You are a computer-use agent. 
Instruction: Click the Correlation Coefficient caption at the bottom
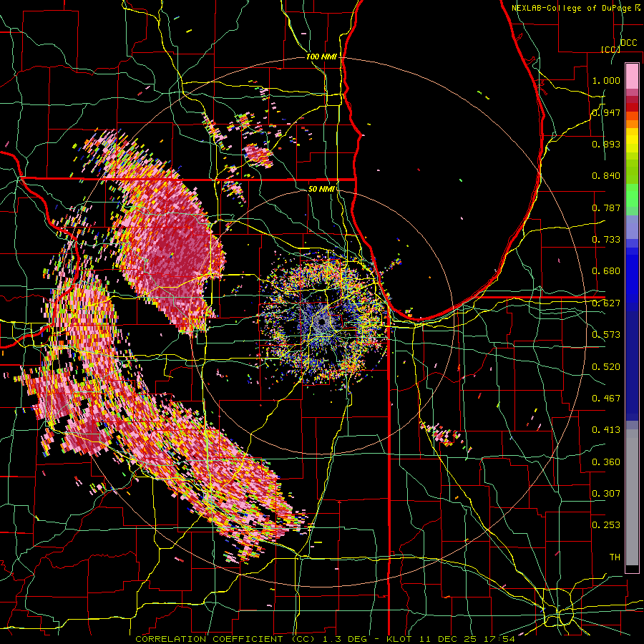pos(325,639)
